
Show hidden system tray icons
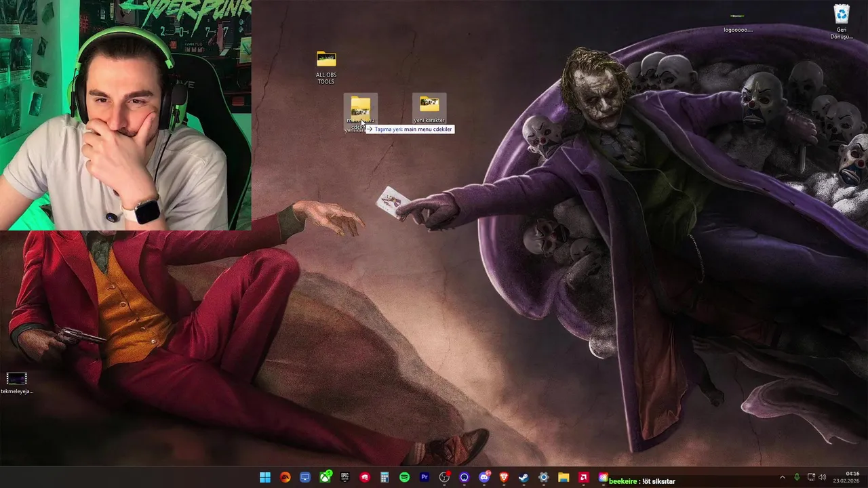tap(782, 477)
